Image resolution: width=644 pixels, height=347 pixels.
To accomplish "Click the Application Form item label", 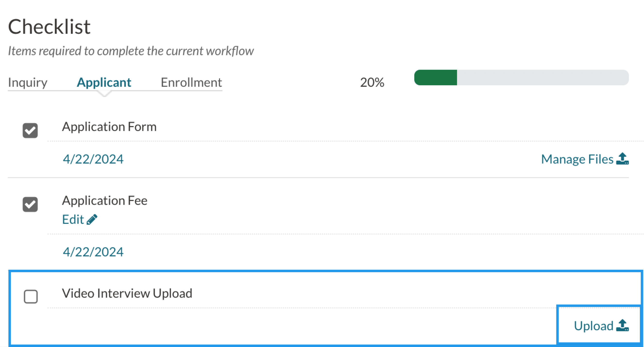I will (x=109, y=127).
